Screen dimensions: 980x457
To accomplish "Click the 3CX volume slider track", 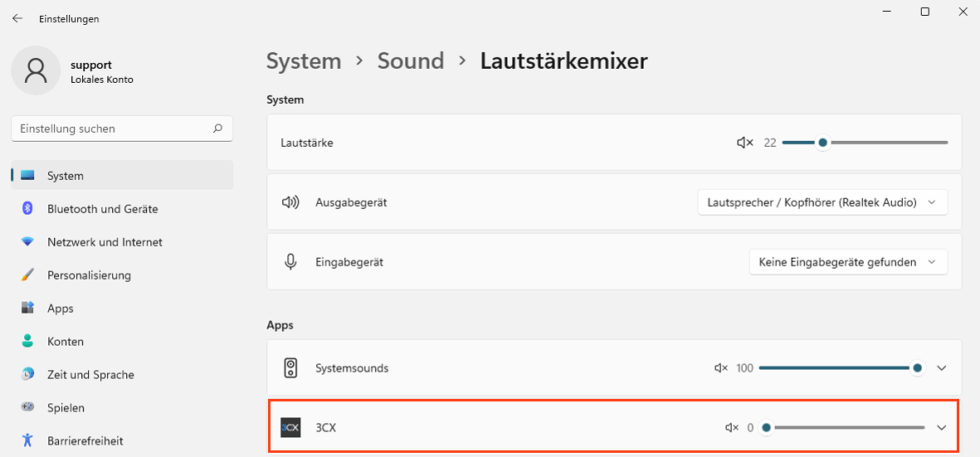I will 846,428.
